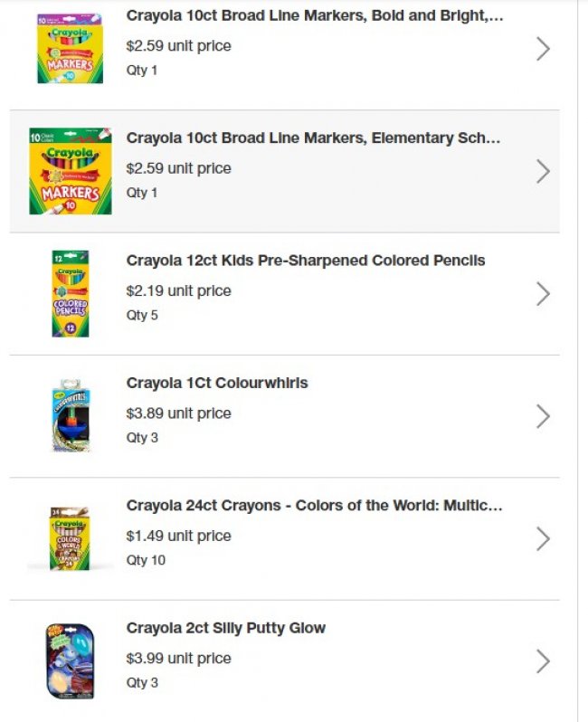The image size is (588, 722).
Task: Open Crayola 12ct Kids Pre-Sharpened Colored Pencils
Action: pyautogui.click(x=306, y=261)
